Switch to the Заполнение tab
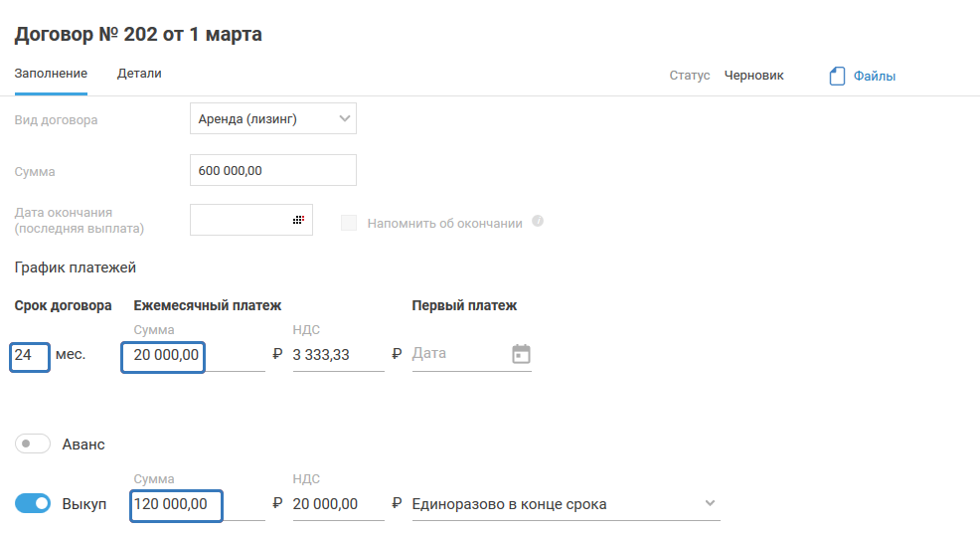 pos(51,74)
